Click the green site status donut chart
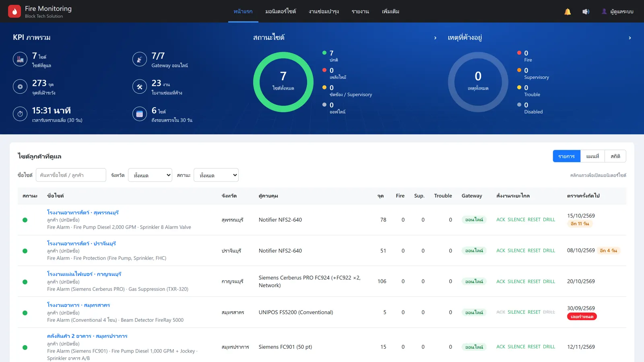This screenshot has width=644, height=362. [x=283, y=82]
